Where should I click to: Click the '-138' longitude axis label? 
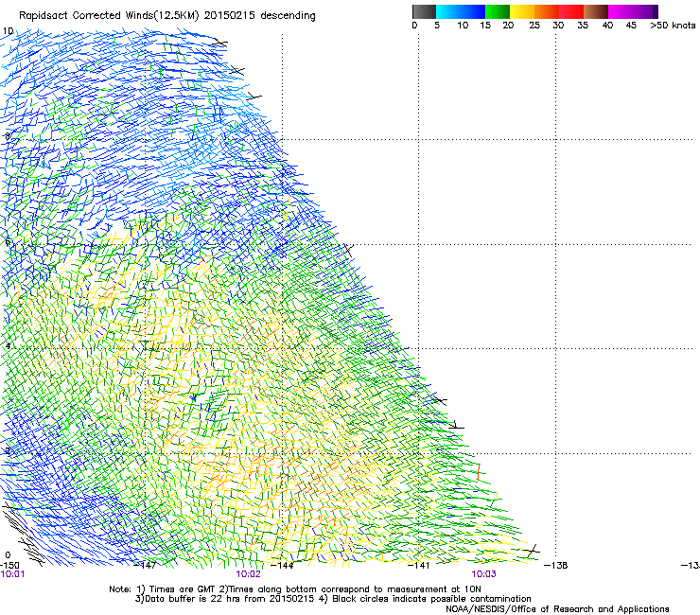click(x=556, y=566)
